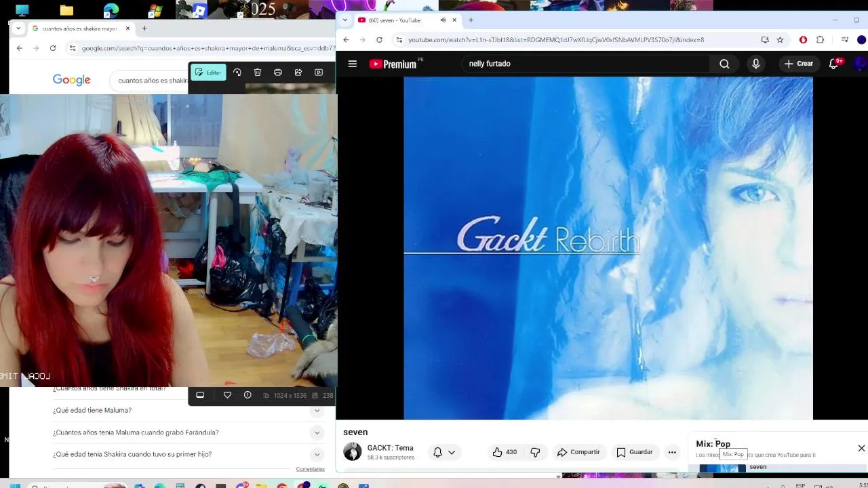This screenshot has width=868, height=488.
Task: Open the three-dot more actions menu
Action: [672, 452]
